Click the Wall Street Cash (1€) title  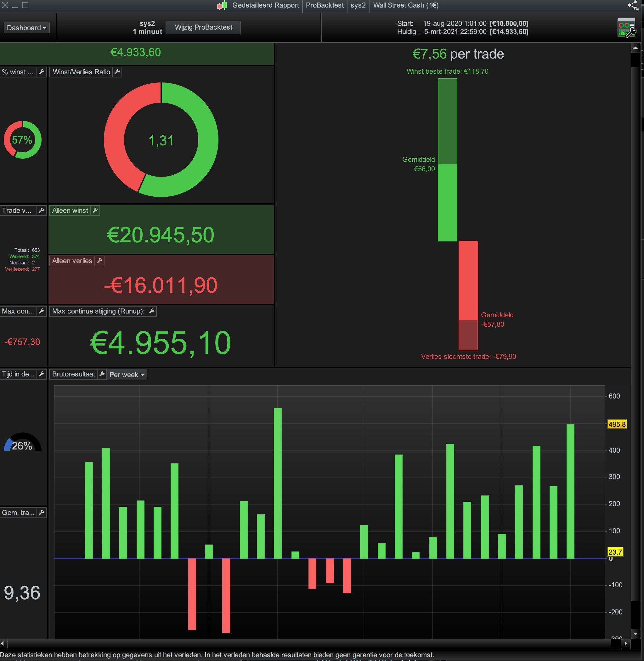405,5
